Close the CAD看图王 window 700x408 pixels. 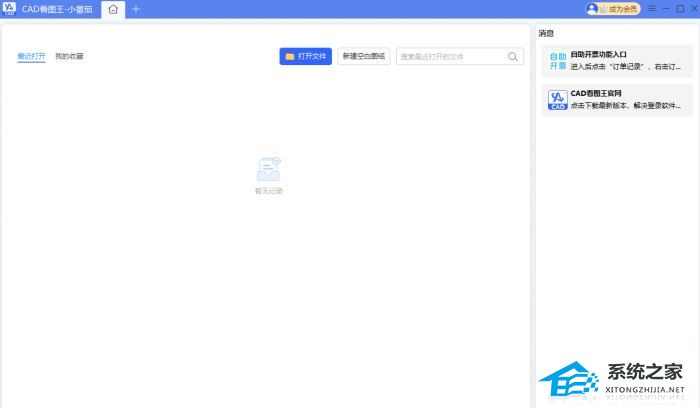tap(694, 8)
